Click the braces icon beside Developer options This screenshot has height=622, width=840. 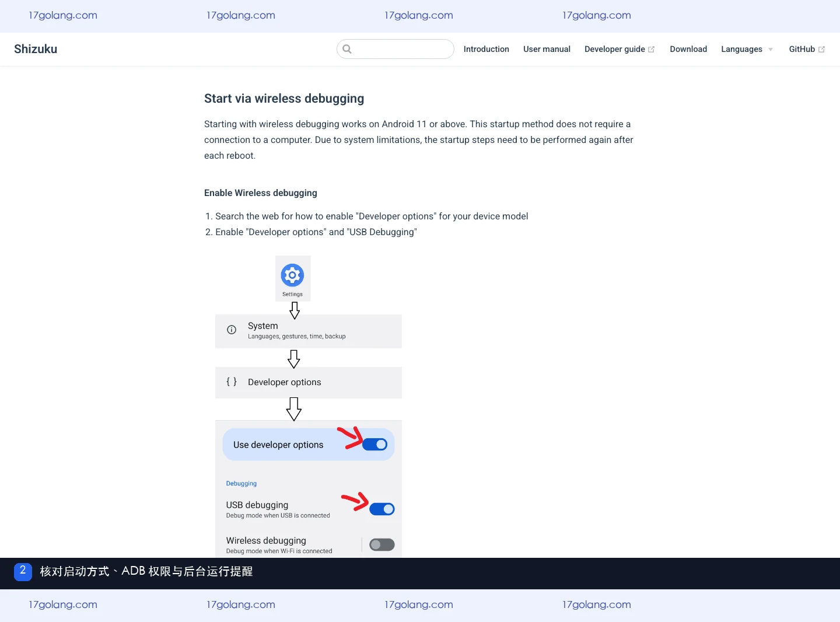[232, 382]
